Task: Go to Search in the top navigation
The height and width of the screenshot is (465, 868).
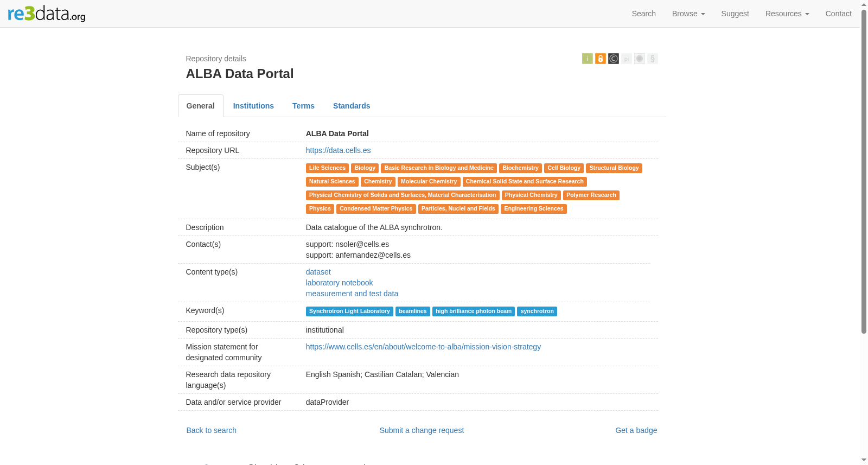Action: point(644,14)
